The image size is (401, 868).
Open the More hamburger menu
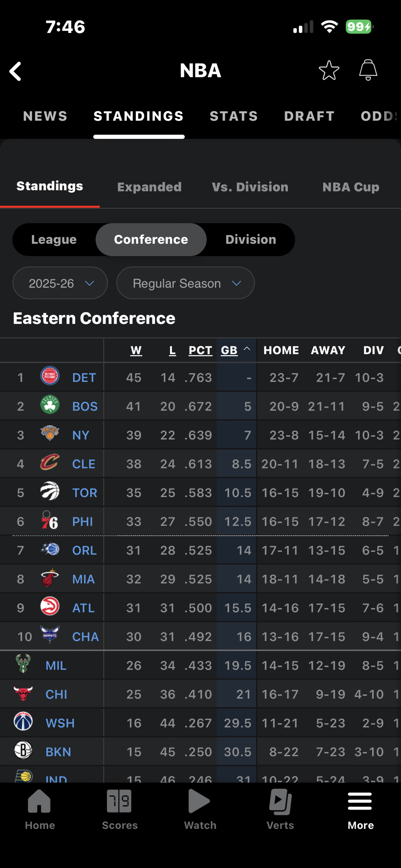pyautogui.click(x=360, y=809)
